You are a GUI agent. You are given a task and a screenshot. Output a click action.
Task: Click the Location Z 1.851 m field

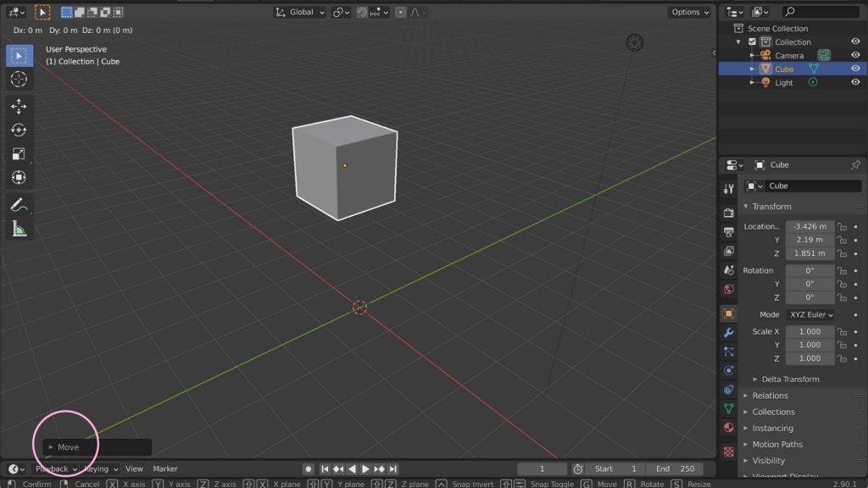[x=810, y=253]
